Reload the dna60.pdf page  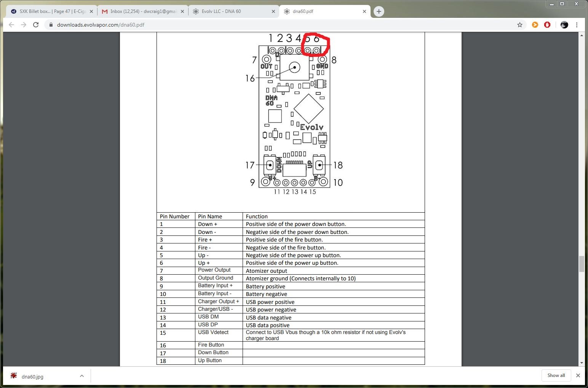click(36, 25)
